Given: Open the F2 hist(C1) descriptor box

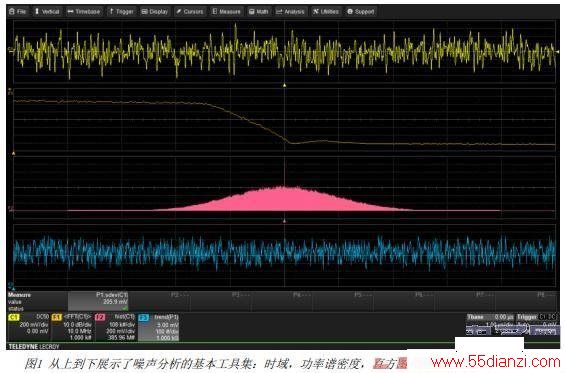Looking at the screenshot, I should coord(115,327).
